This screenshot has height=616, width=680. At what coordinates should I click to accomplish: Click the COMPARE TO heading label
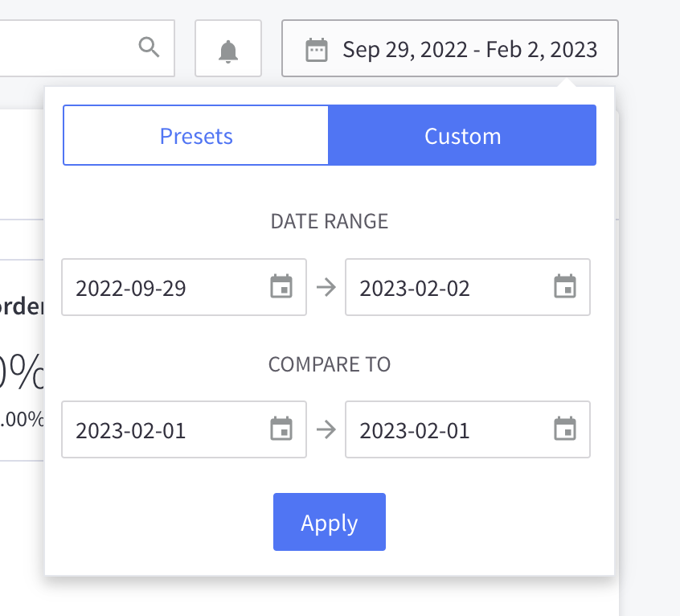pyautogui.click(x=330, y=364)
